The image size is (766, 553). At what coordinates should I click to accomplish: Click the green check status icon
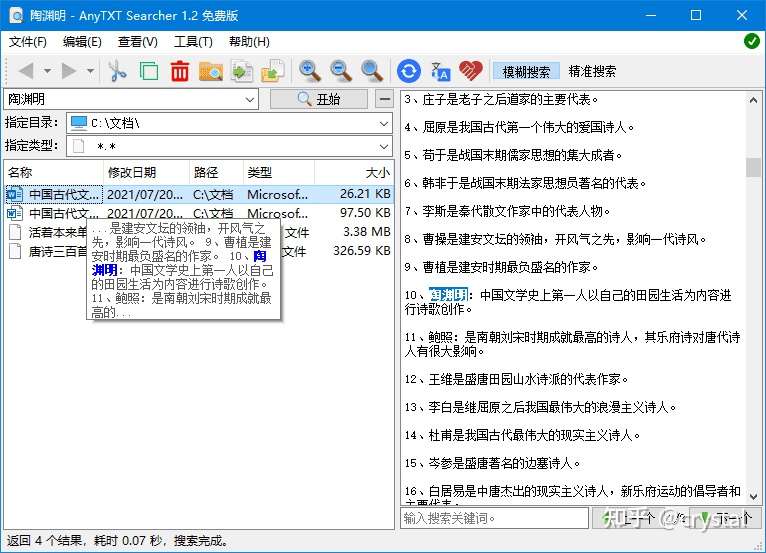[x=751, y=41]
